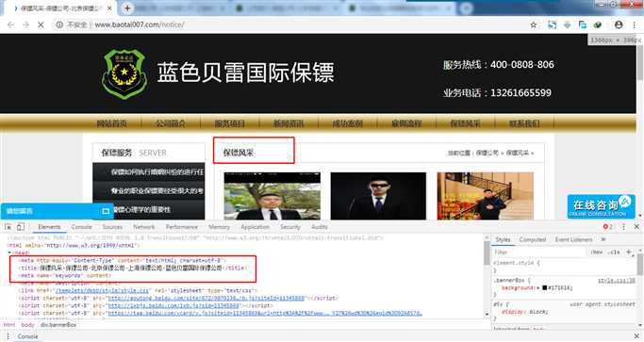Screen dimensions: 644x342
Task: Open 新闻资讯 in the navigation bar
Action: coord(289,123)
